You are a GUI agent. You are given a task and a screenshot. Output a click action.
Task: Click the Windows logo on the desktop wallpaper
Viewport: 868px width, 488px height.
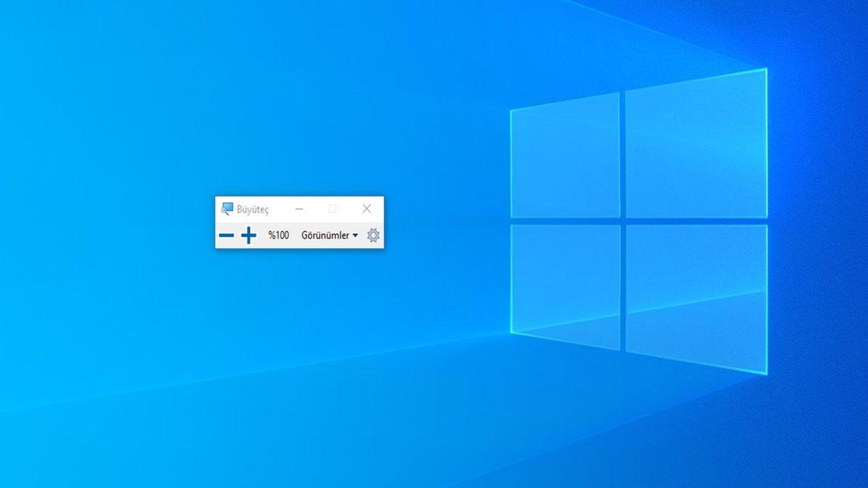637,217
